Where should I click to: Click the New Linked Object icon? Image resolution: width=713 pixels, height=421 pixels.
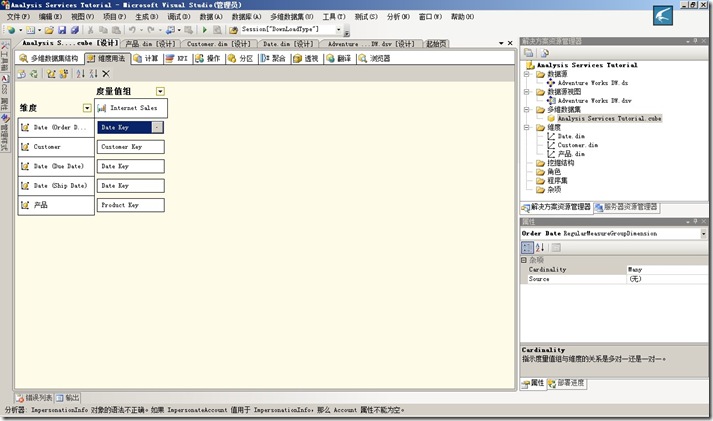[63, 74]
